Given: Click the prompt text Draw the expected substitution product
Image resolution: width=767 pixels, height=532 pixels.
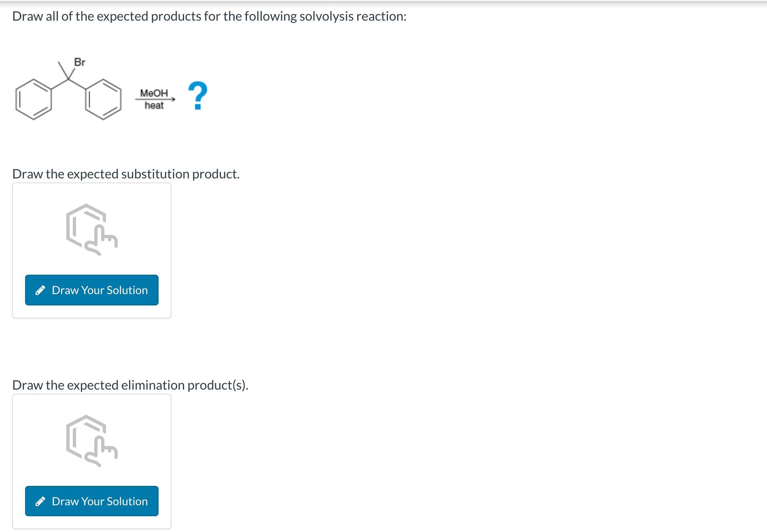Looking at the screenshot, I should tap(126, 174).
